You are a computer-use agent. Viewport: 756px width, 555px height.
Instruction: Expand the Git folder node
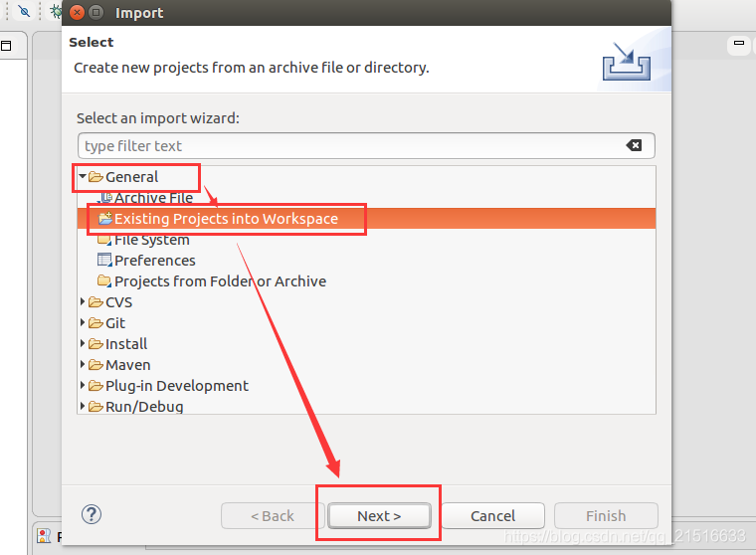click(x=83, y=322)
